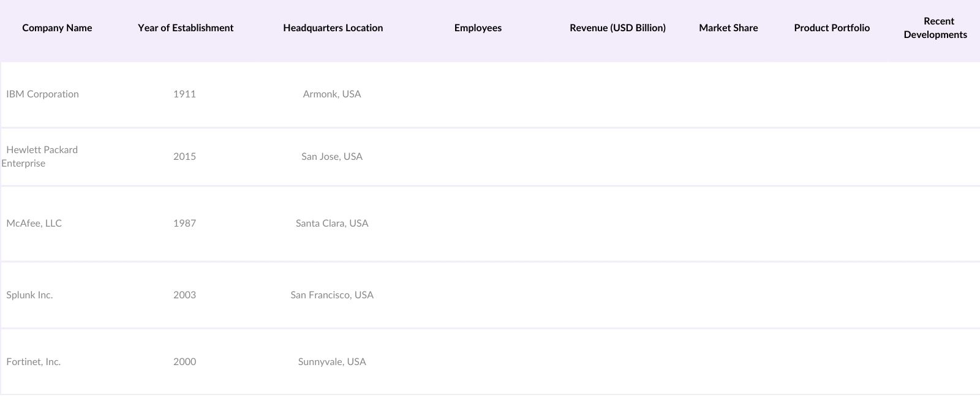Click the Market Share column header

click(x=728, y=28)
